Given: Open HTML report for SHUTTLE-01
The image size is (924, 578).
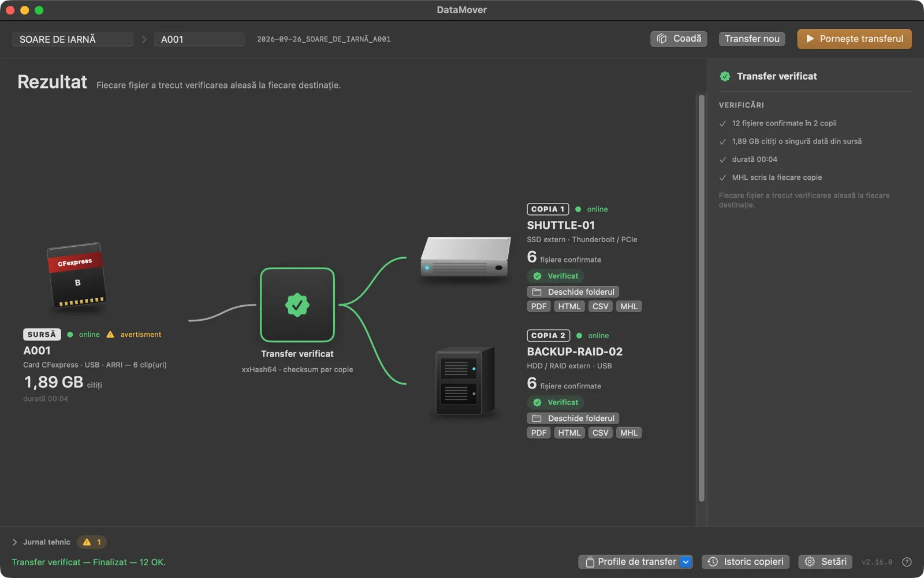Looking at the screenshot, I should 569,306.
